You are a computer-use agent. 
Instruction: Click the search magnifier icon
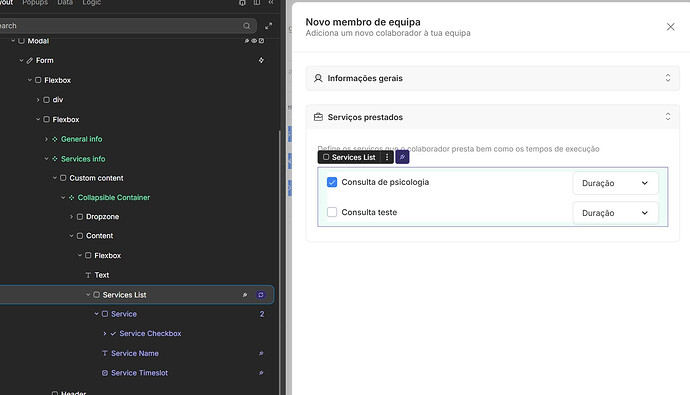point(247,26)
